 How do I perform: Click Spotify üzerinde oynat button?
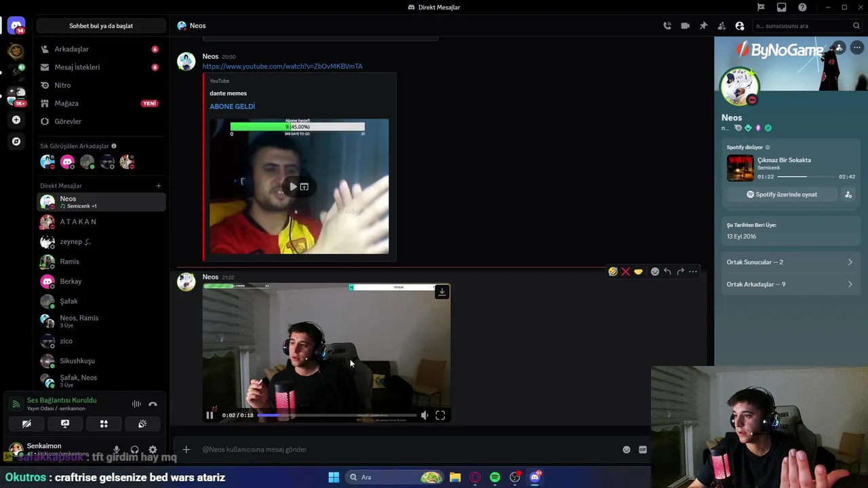(782, 195)
